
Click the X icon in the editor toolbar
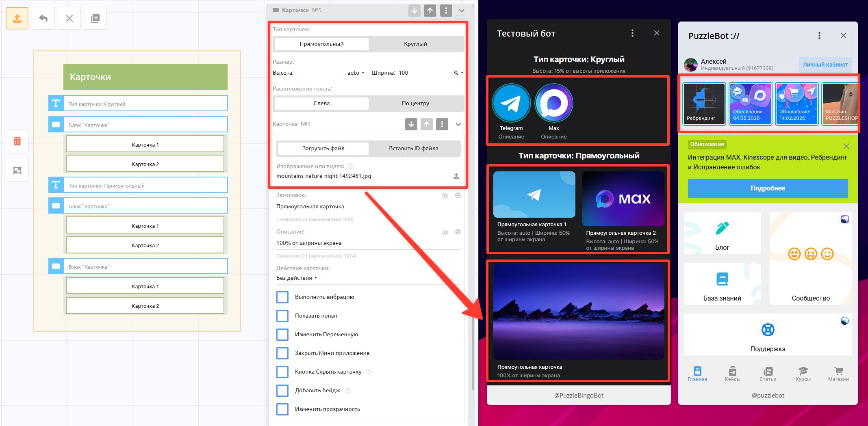[x=69, y=18]
